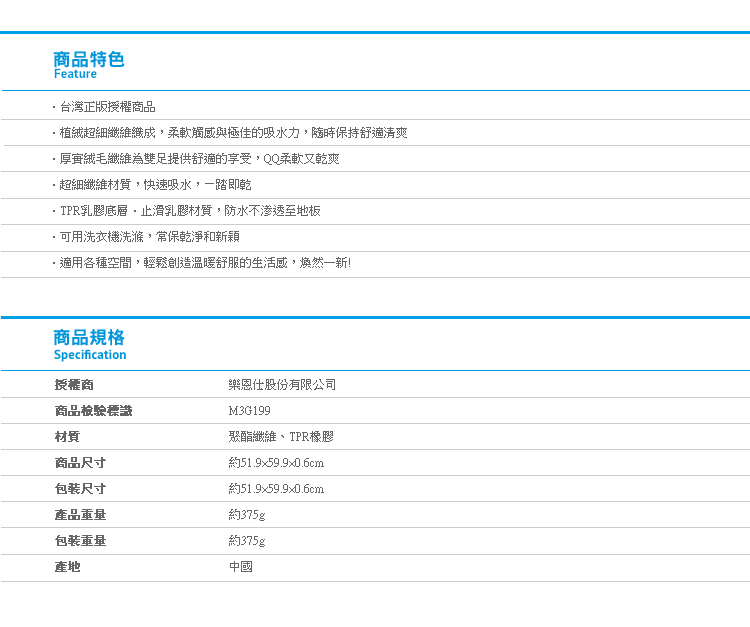Click the 商品規格 section heading
750x627 pixels.
(89, 338)
